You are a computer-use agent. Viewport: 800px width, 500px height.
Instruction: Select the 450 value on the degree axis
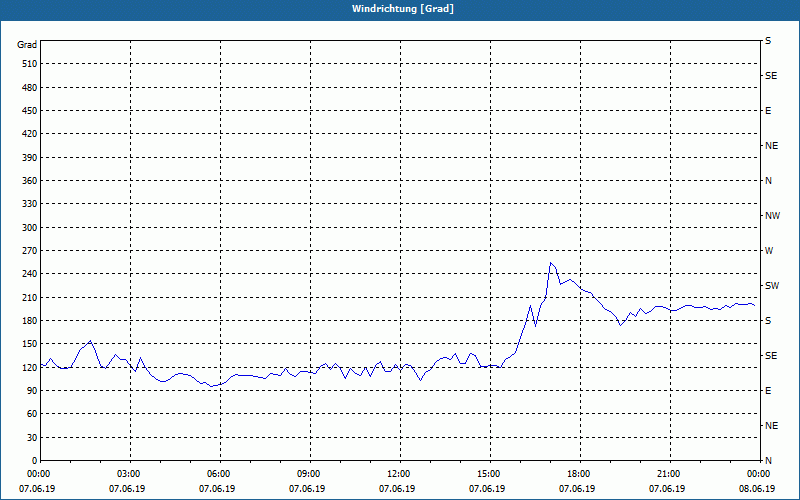[x=30, y=111]
